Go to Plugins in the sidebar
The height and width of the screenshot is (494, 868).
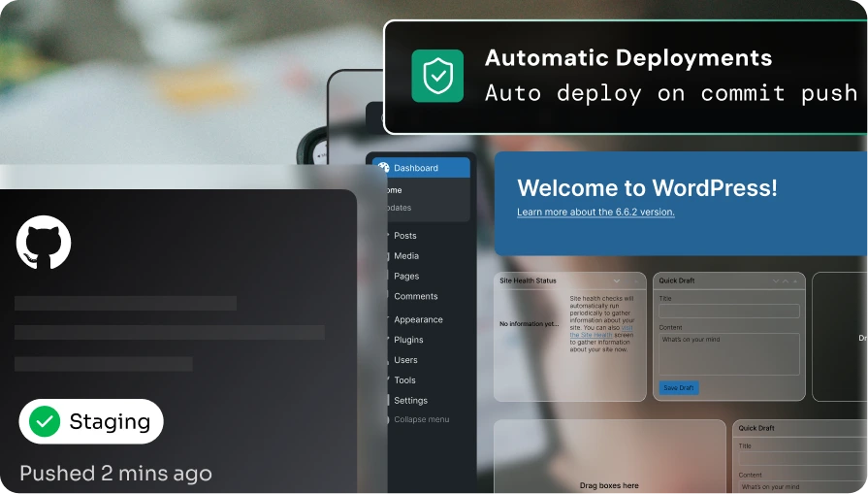(x=408, y=340)
